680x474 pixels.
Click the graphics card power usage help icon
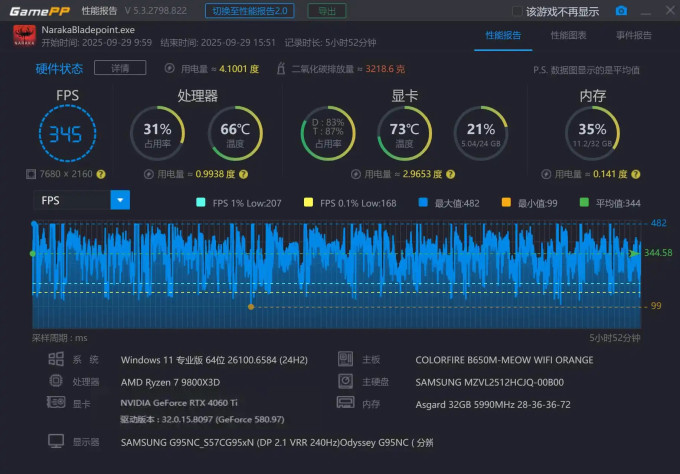pos(451,174)
